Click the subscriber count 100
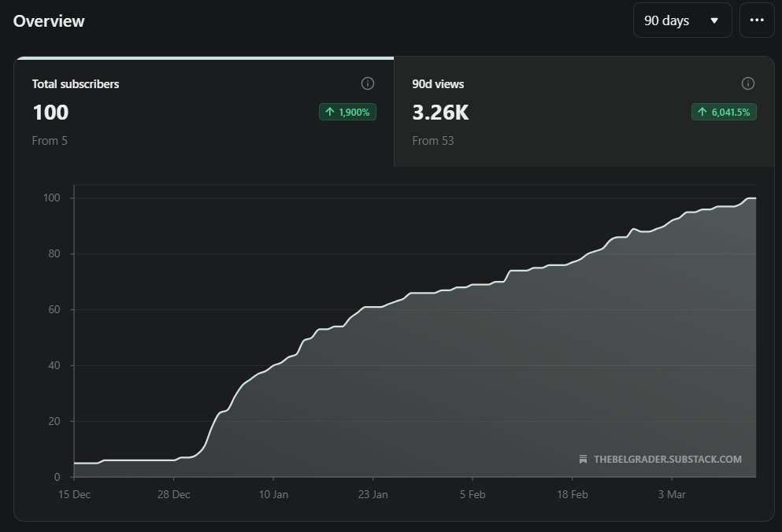 point(50,113)
